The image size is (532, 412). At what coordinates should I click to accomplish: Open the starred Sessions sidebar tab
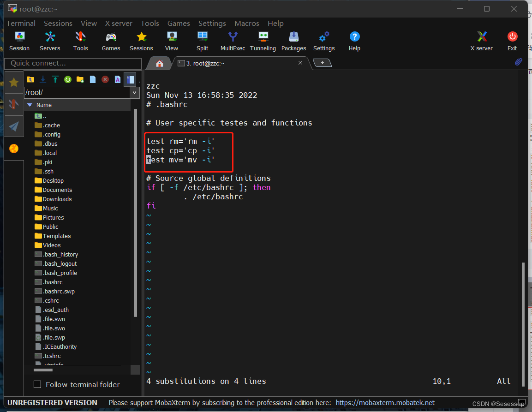[x=14, y=83]
